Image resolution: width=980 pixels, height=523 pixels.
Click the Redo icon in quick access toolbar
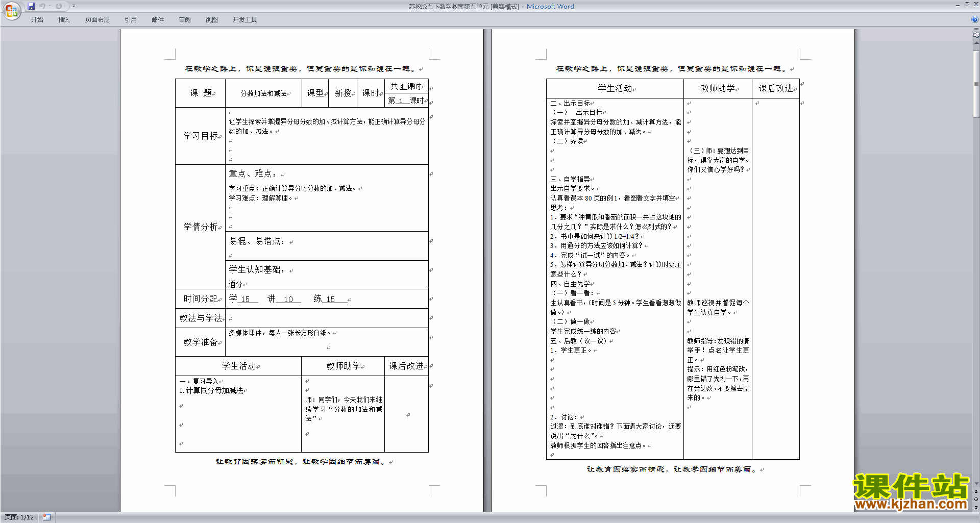pyautogui.click(x=59, y=6)
